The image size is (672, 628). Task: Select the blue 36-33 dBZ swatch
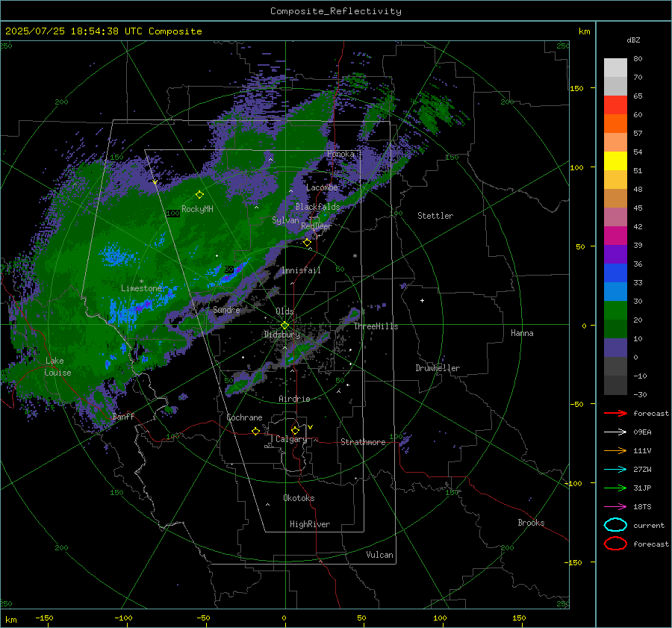[x=615, y=273]
